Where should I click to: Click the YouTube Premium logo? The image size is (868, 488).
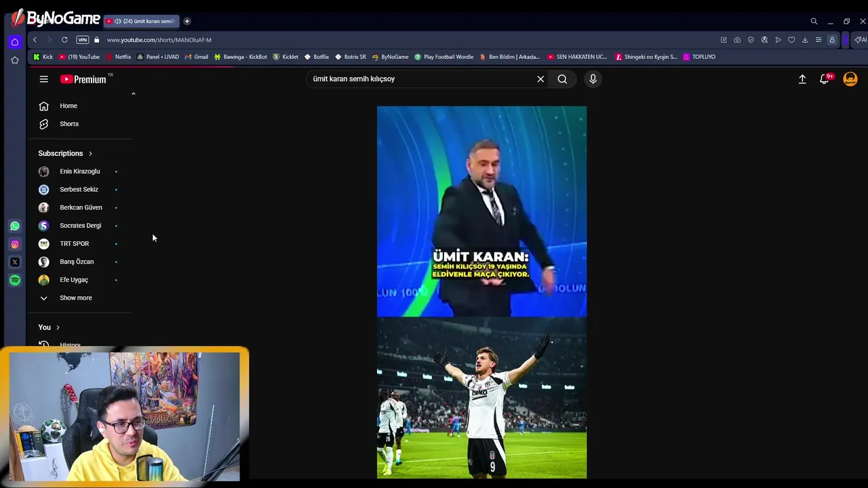[x=84, y=79]
